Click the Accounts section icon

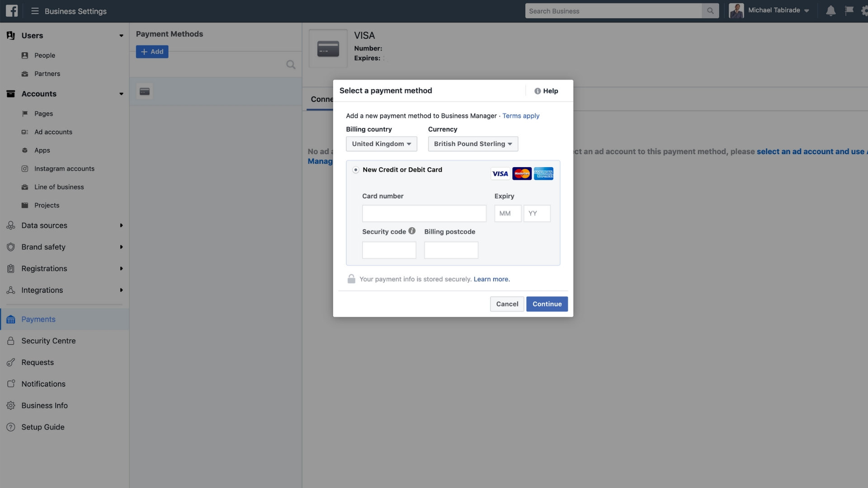(x=11, y=94)
